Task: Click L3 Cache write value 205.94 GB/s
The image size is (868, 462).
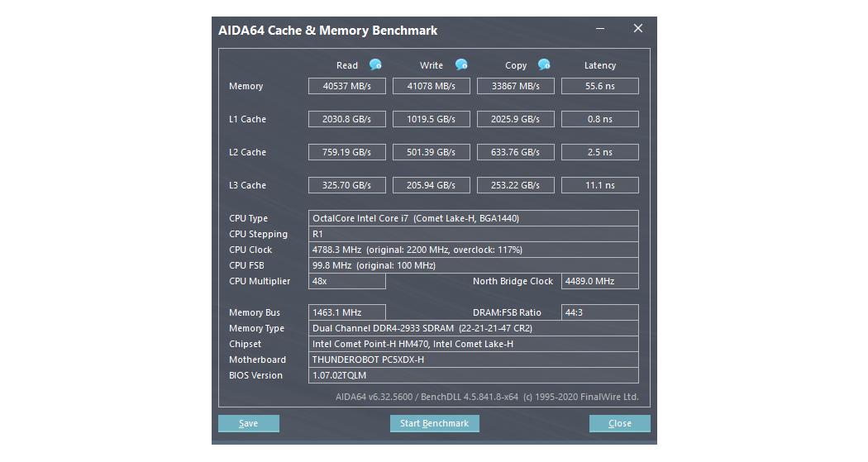Action: point(432,185)
